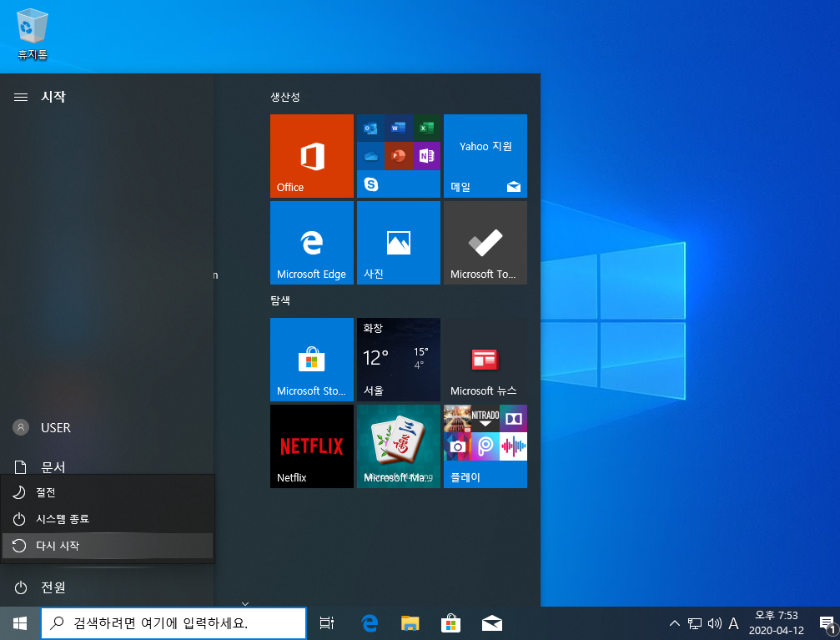Toggle the IME input mode A
Screen dimensions: 840x640
pyautogui.click(x=734, y=623)
